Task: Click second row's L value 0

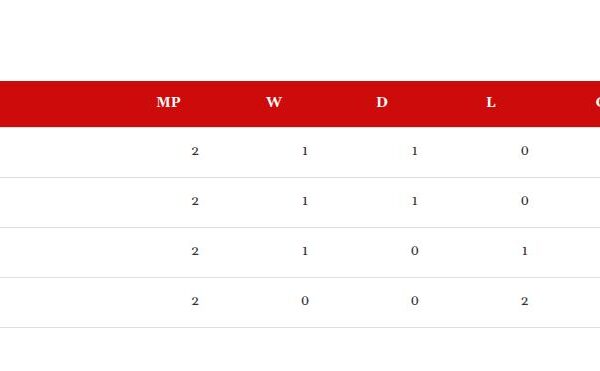Action: pyautogui.click(x=525, y=201)
